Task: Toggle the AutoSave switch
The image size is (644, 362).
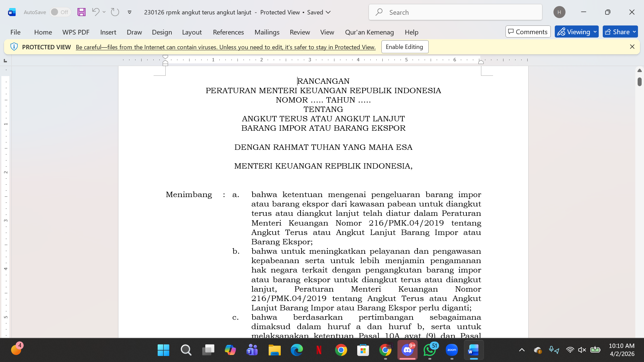Action: [60, 12]
